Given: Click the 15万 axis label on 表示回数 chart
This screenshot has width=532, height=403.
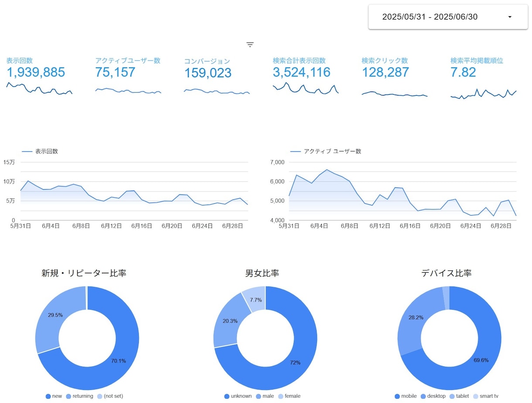Looking at the screenshot, I should click(x=9, y=162).
